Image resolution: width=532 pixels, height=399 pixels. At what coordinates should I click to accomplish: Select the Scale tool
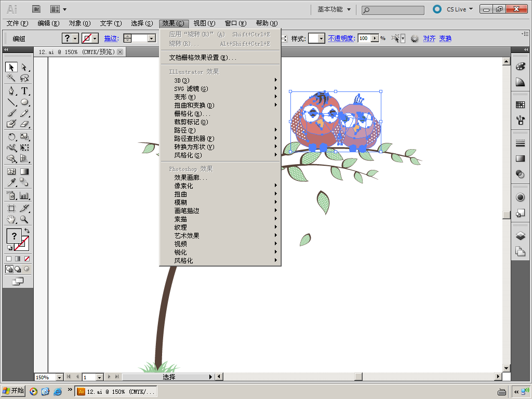[x=24, y=137]
